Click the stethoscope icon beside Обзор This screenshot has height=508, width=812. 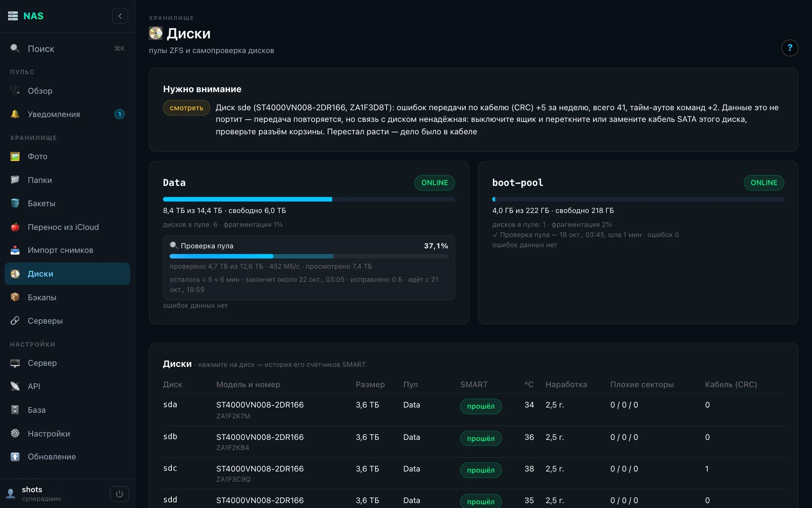pos(15,91)
